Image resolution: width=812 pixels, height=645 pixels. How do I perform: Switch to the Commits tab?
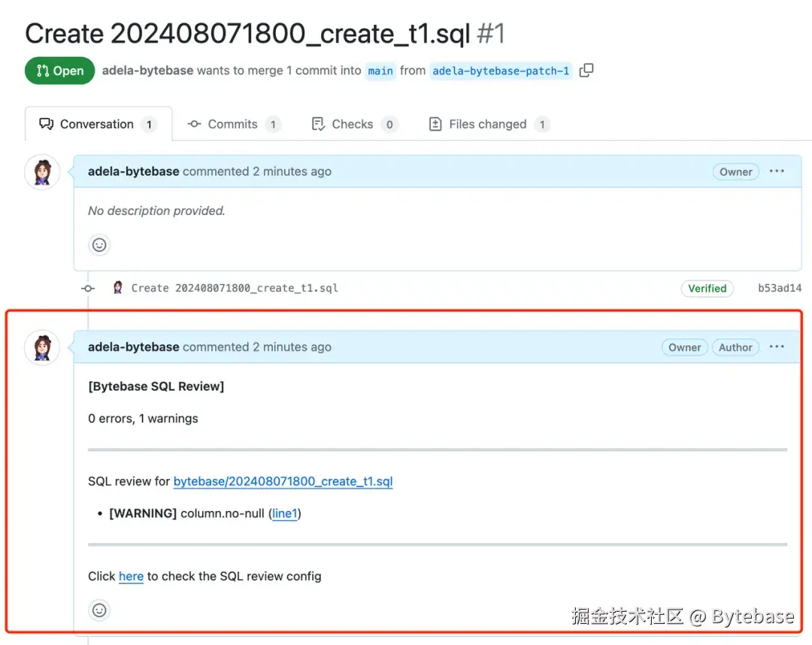click(x=234, y=124)
